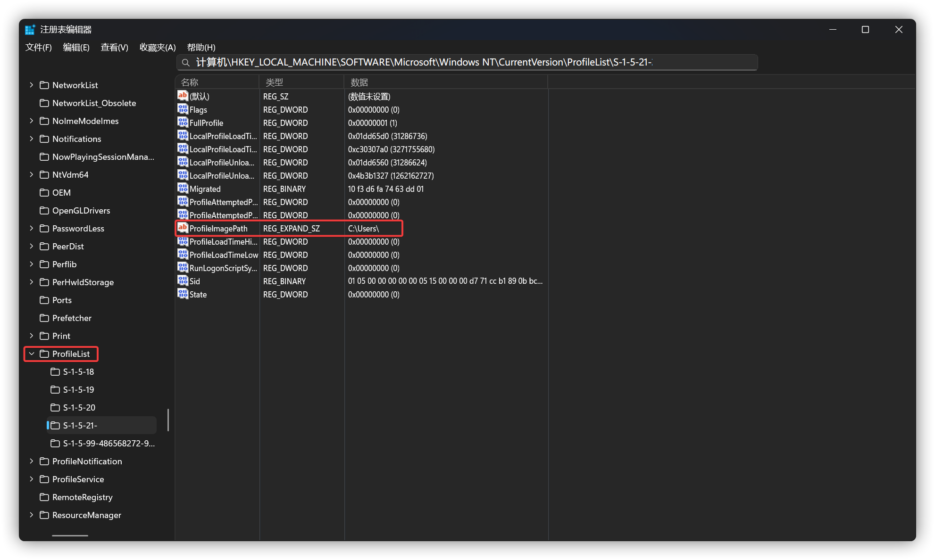Collapse the ProfileList key

click(x=32, y=354)
